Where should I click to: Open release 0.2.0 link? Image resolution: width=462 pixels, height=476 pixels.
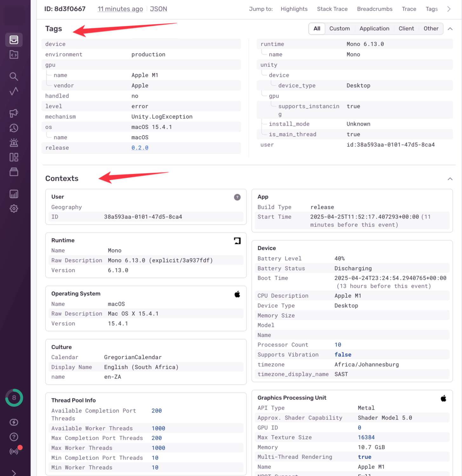pyautogui.click(x=140, y=147)
